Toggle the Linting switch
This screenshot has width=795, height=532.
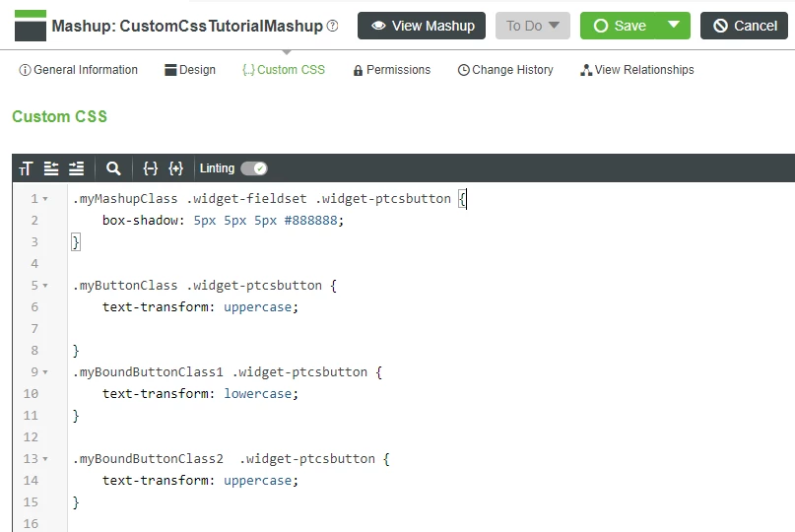[254, 168]
